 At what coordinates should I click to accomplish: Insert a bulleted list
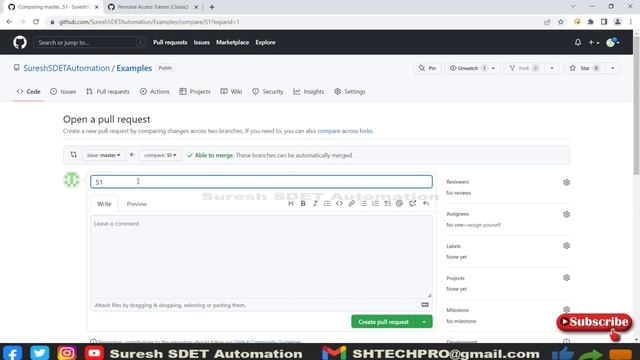click(363, 203)
